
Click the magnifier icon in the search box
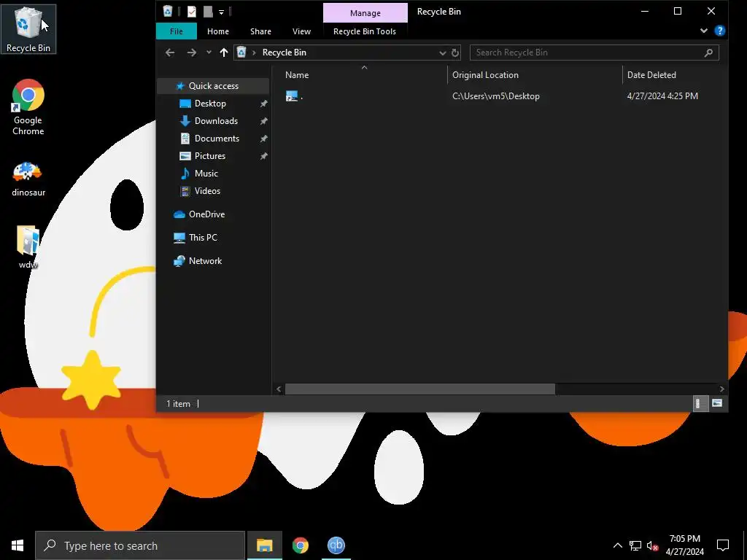pyautogui.click(x=708, y=52)
